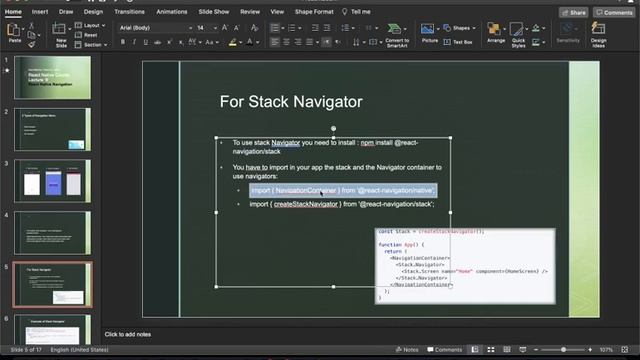Apply strikethrough to selected text

coord(157,42)
